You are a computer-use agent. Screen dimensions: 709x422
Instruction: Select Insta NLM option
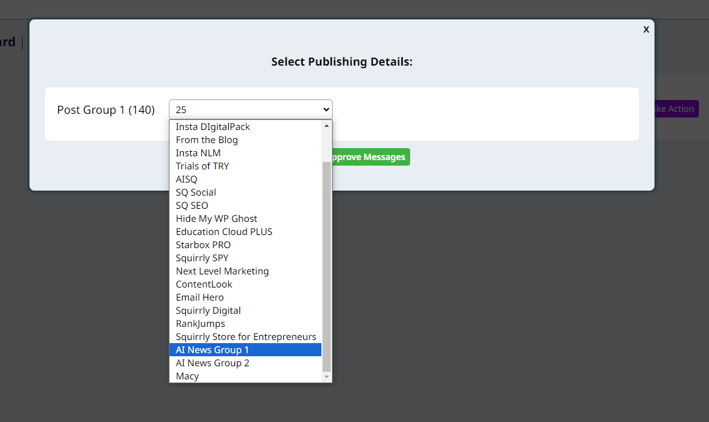[198, 153]
